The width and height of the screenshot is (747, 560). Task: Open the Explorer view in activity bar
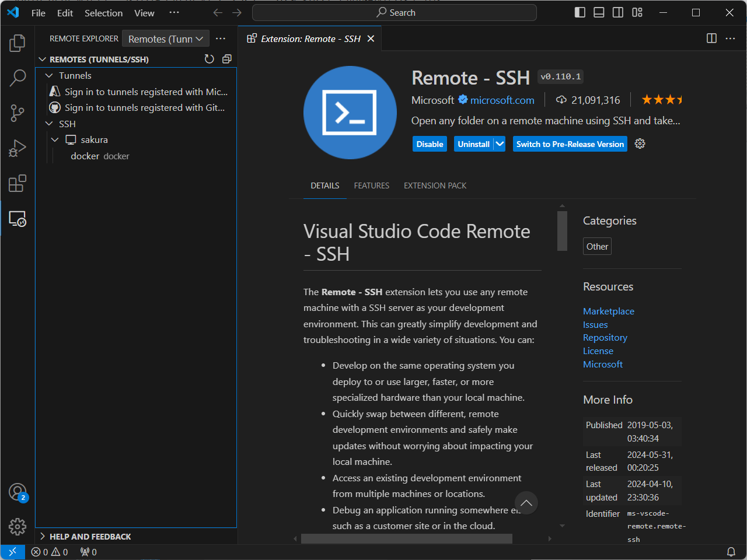18,43
